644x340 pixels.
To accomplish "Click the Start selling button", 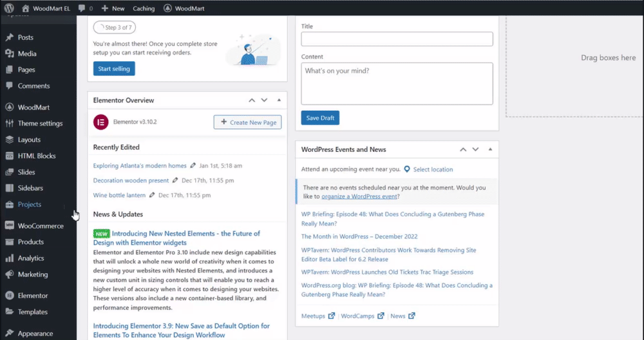I will coord(114,68).
